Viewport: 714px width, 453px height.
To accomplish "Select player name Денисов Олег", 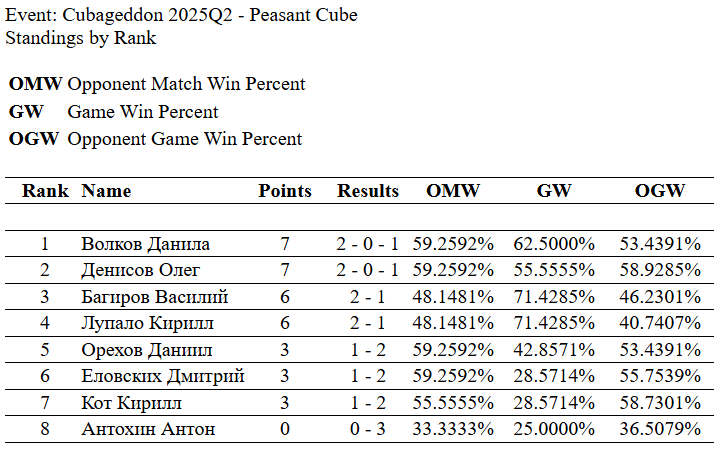I will (141, 270).
